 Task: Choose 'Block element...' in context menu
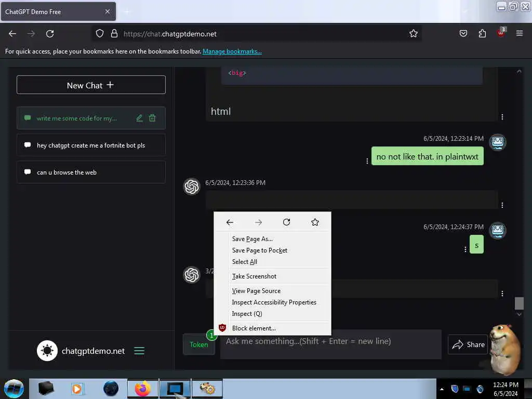(272, 328)
